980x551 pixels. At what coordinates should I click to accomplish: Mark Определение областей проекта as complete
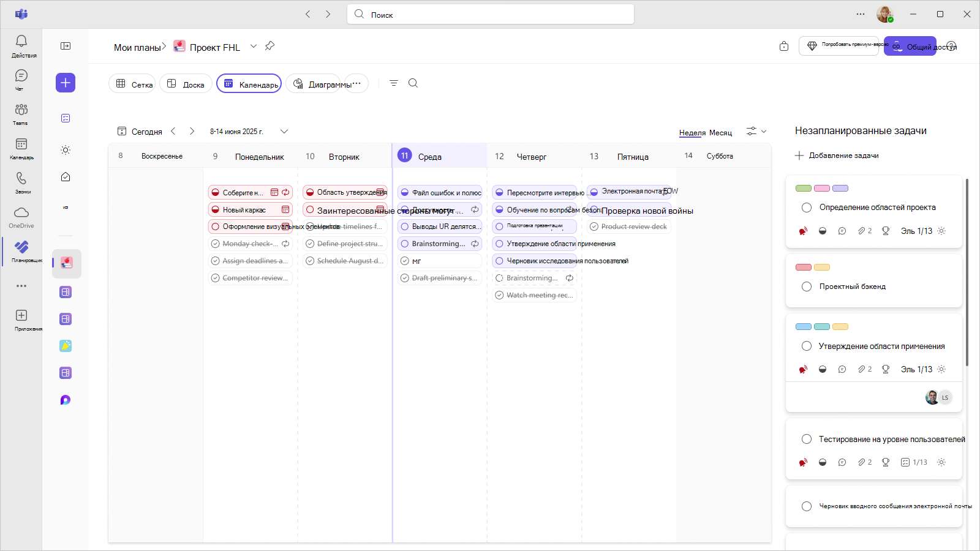pyautogui.click(x=807, y=208)
